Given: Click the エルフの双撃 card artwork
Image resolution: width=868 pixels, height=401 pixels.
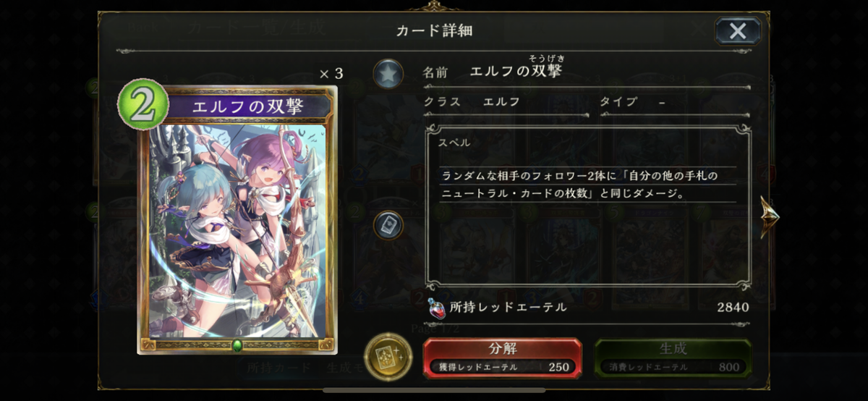Looking at the screenshot, I should (237, 230).
